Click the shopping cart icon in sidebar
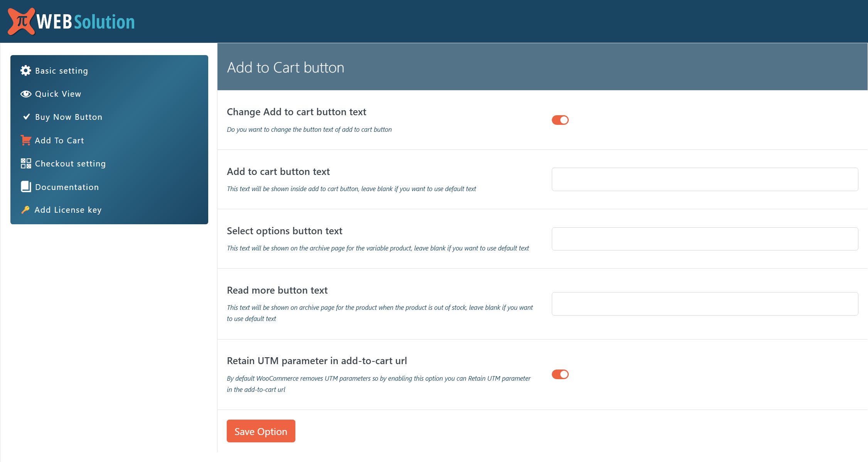The image size is (868, 462). click(26, 140)
